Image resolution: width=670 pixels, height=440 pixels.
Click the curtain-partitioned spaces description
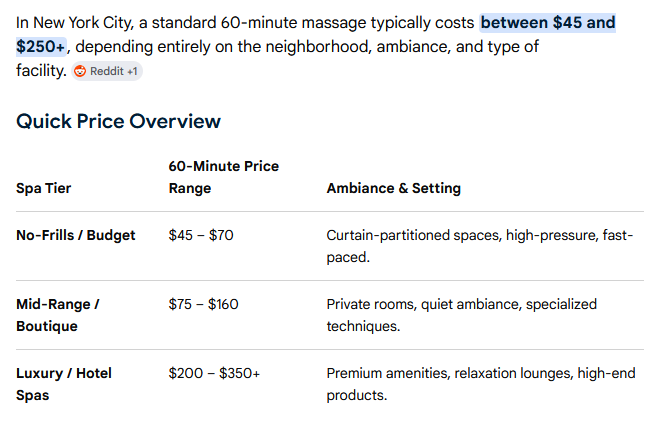coord(479,246)
